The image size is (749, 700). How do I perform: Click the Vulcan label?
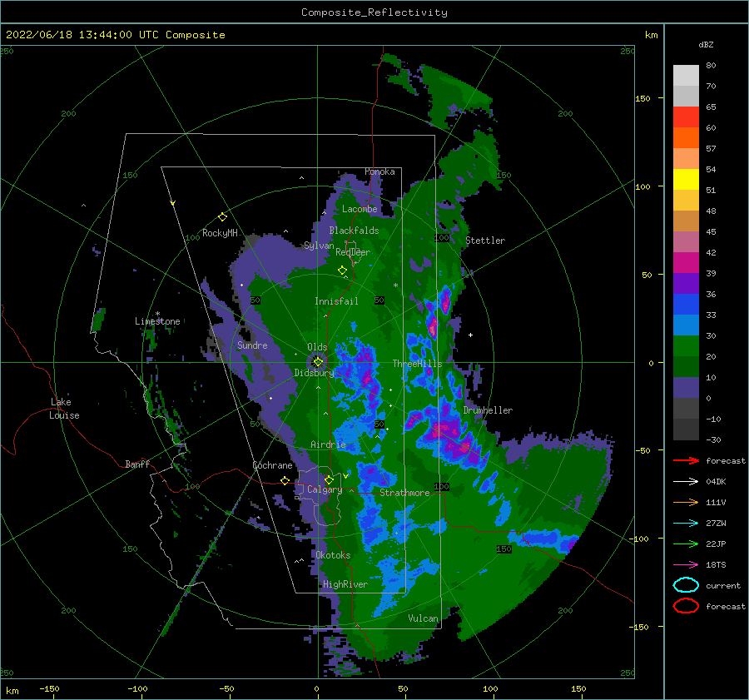(424, 618)
